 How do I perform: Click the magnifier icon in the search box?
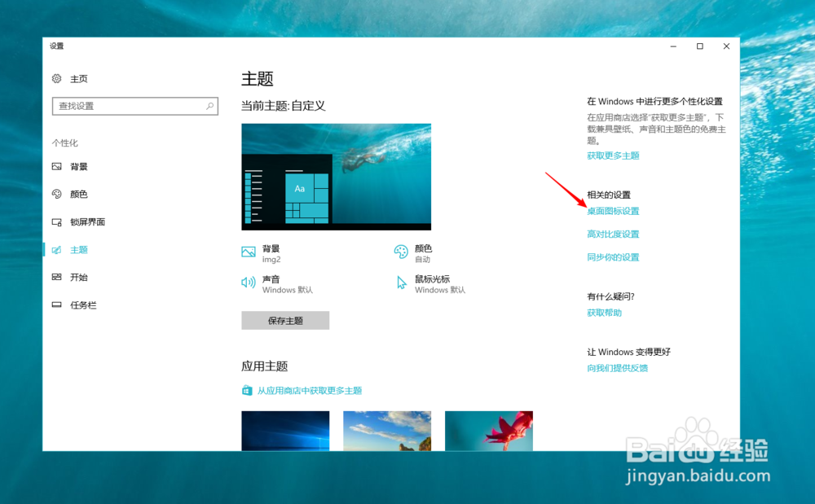[209, 106]
